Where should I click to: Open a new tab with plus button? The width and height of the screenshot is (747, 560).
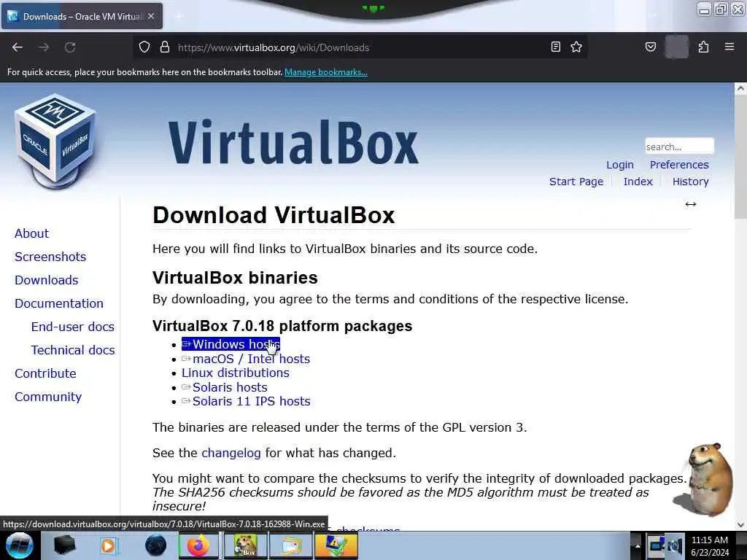click(x=179, y=16)
